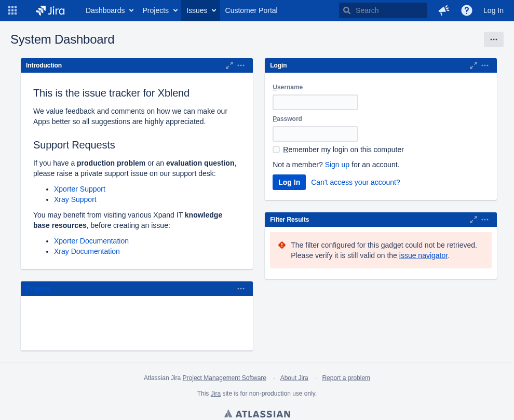Open the System Dashboard tools menu
Viewport: 514px width, 420px height.
point(494,39)
